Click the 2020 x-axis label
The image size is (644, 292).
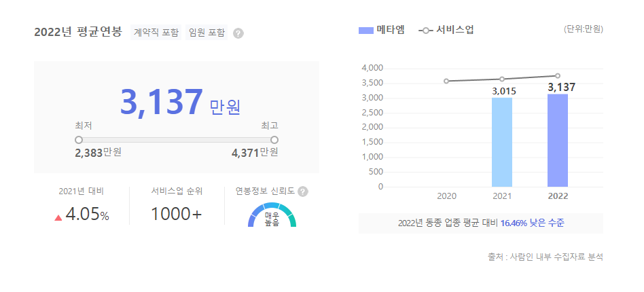446,196
